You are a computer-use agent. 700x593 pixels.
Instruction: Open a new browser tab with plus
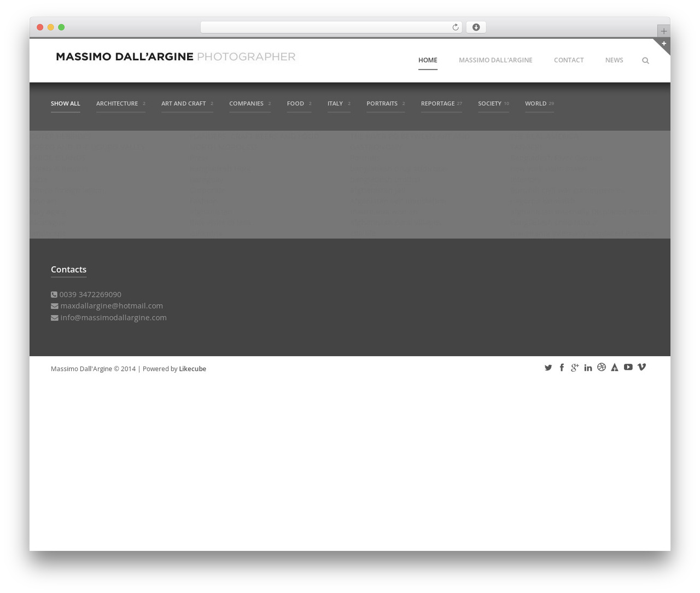pos(663,31)
